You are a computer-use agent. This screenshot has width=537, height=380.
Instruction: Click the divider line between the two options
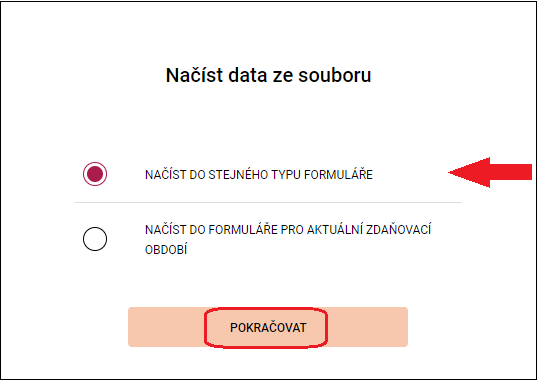(x=268, y=202)
